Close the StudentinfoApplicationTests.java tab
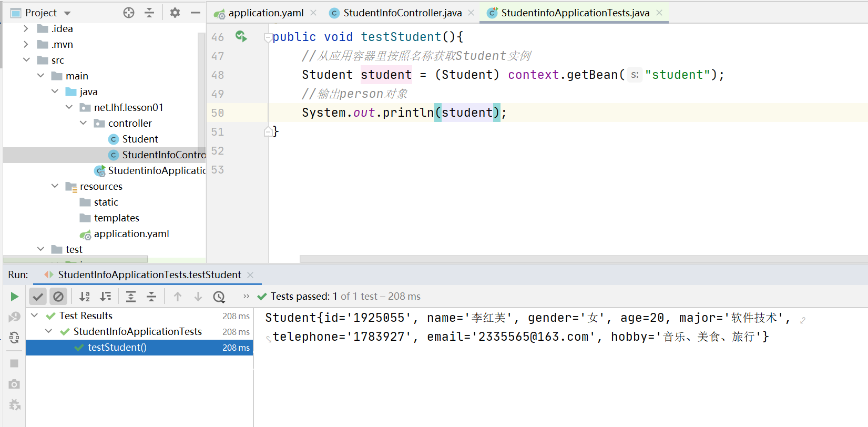This screenshot has height=427, width=868. tap(659, 13)
